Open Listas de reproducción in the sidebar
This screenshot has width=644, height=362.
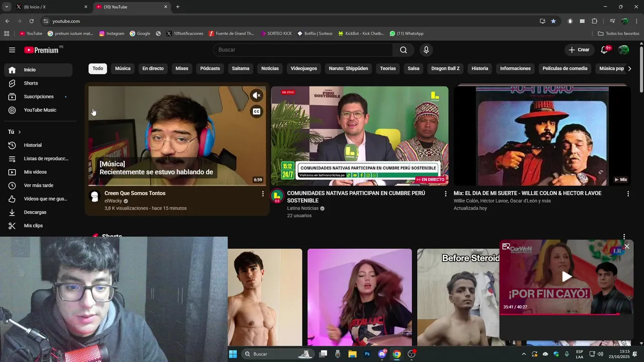pyautogui.click(x=38, y=158)
